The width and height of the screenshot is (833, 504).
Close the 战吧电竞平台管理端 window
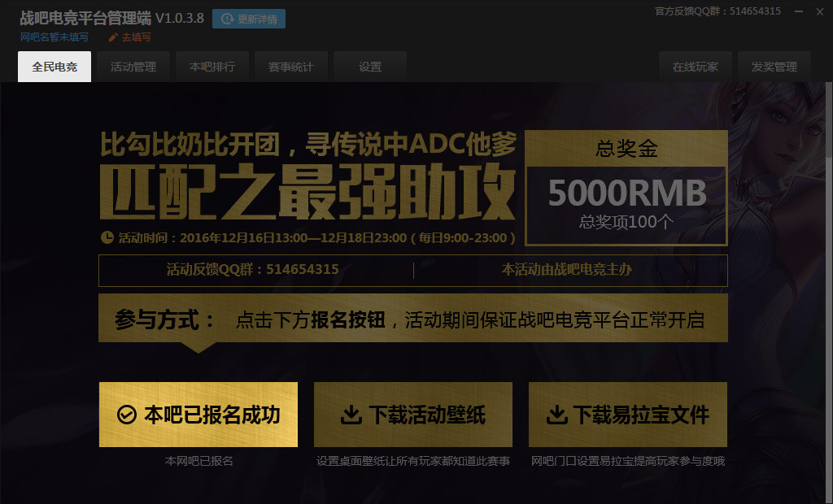point(820,11)
